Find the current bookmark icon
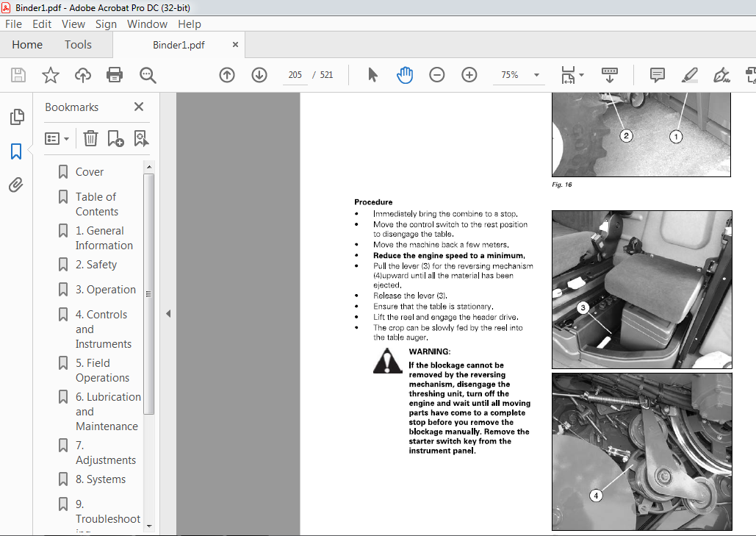This screenshot has height=536, width=756. (x=141, y=138)
